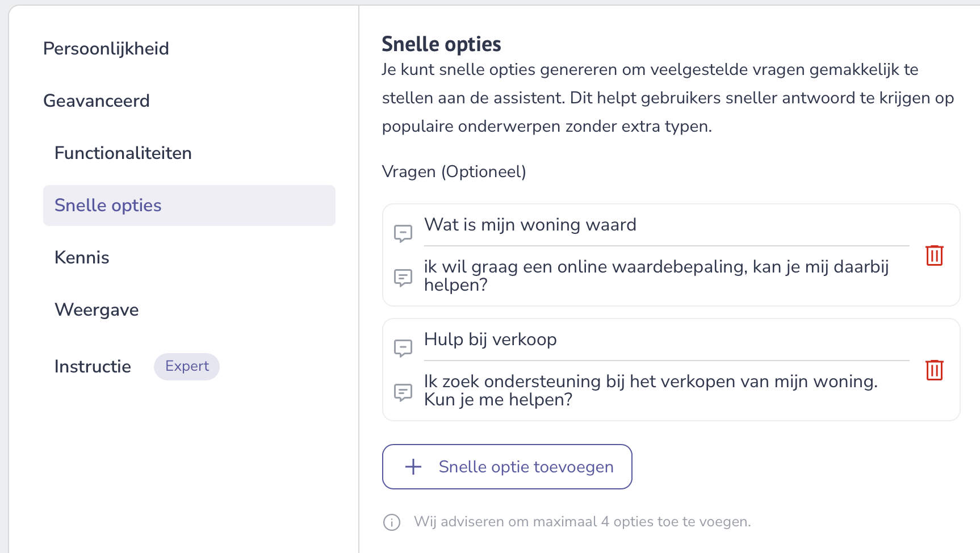
Task: Delete the 'Wat is mijn woning waard' option
Action: click(x=934, y=255)
